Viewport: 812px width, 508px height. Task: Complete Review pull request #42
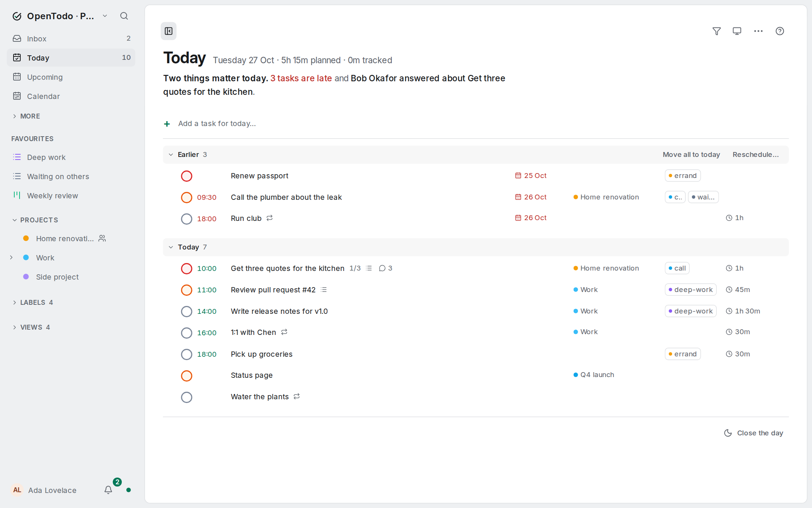[x=186, y=290]
